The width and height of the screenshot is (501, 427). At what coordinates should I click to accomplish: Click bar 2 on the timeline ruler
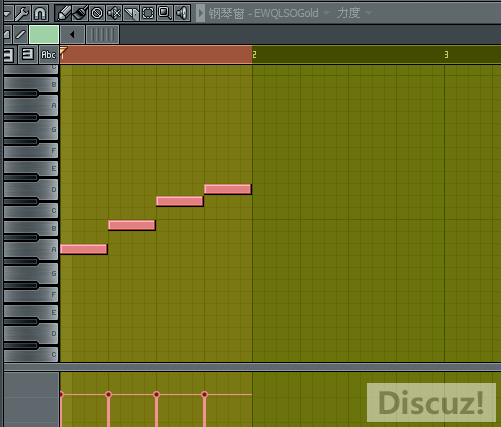point(254,55)
